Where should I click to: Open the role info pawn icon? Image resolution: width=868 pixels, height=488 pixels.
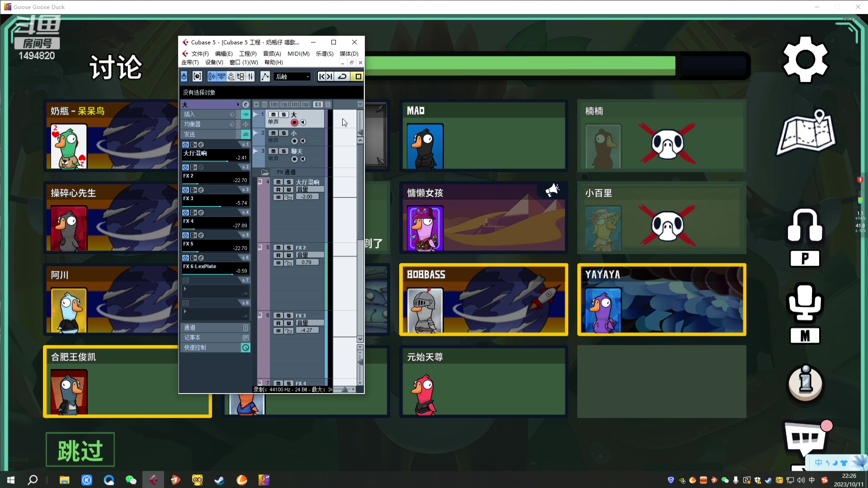click(x=805, y=383)
